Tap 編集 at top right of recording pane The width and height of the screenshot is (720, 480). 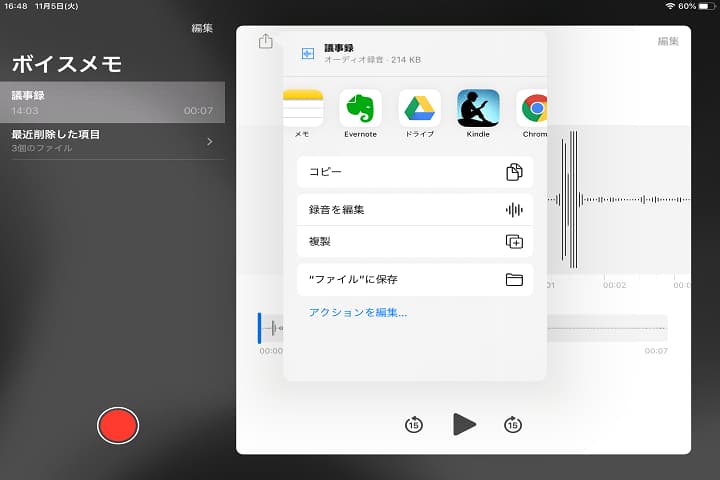click(668, 41)
